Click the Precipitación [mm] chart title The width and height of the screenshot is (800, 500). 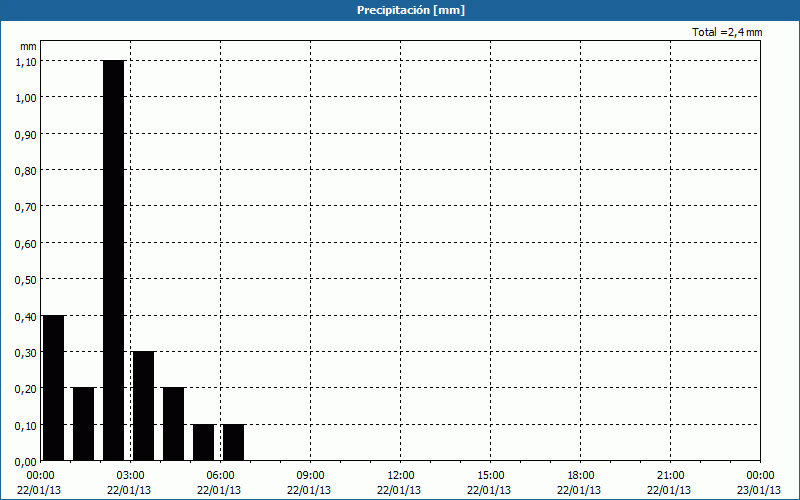point(411,10)
